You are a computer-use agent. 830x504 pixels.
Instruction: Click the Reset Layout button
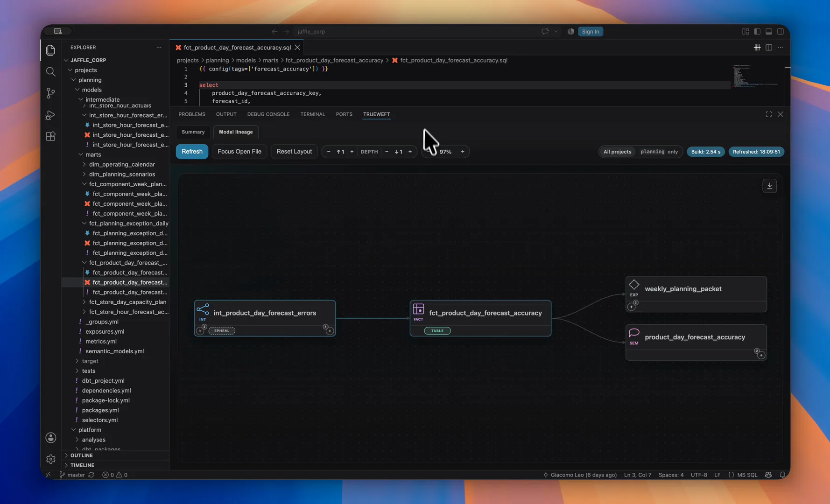(x=294, y=152)
